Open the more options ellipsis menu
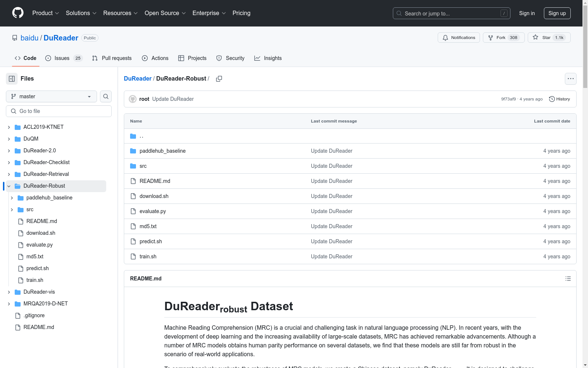Screen dimensions: 588x368 coord(570,79)
